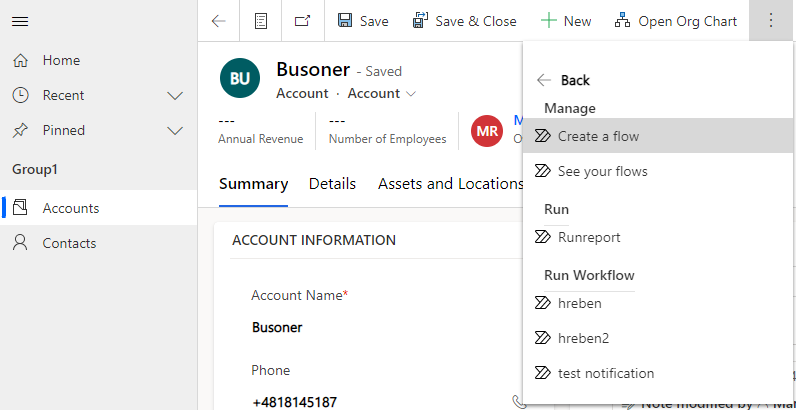
Task: Click the more commands ellipsis button
Action: tap(770, 21)
